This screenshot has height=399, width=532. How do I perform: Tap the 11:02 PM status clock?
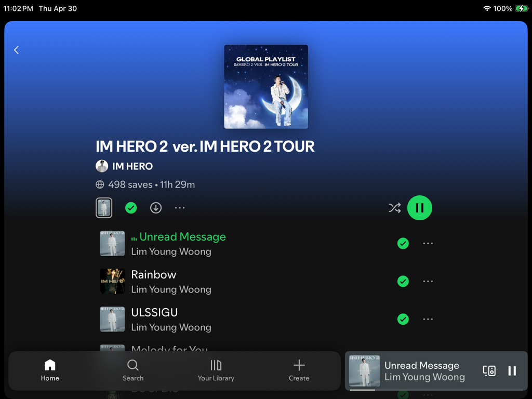[18, 8]
